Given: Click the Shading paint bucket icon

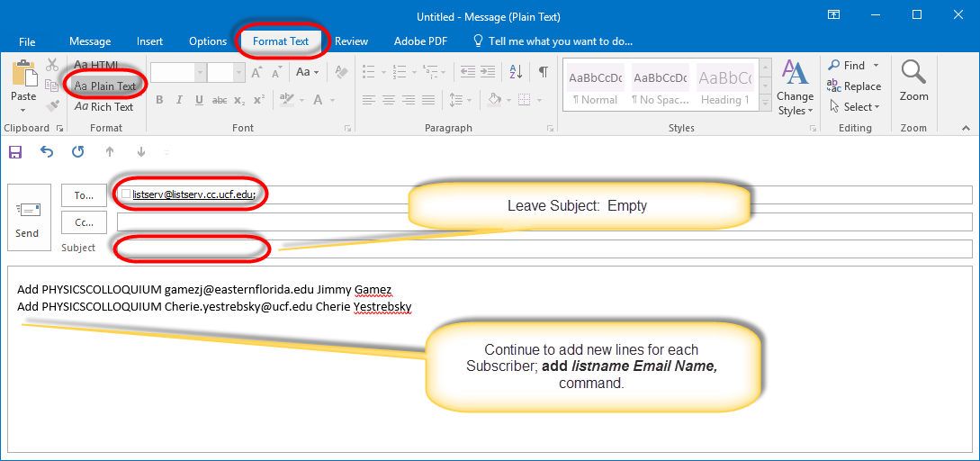Looking at the screenshot, I should click(494, 99).
